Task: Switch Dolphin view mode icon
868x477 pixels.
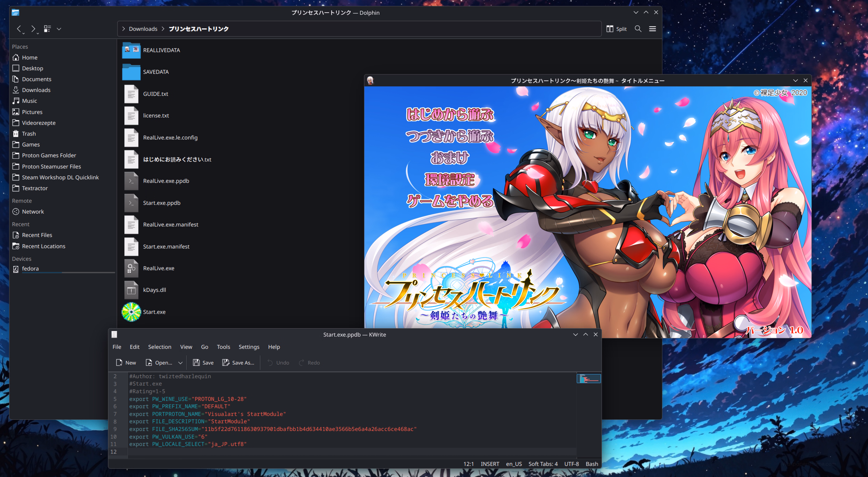Action: click(x=47, y=29)
